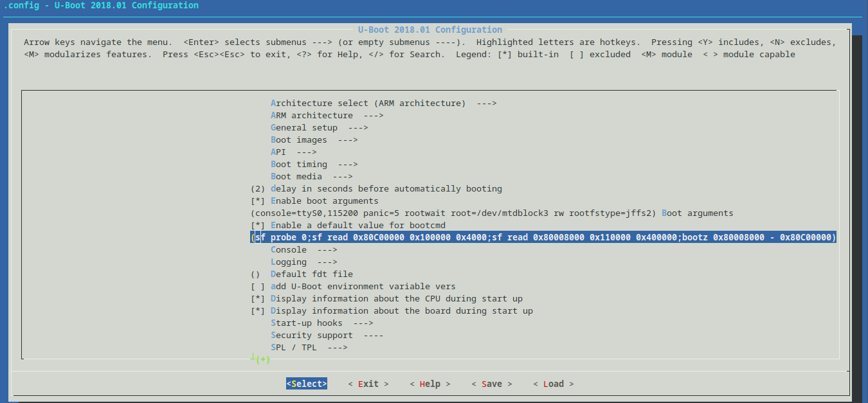The image size is (868, 403).
Task: Open the Architecture select submenu
Action: [384, 103]
